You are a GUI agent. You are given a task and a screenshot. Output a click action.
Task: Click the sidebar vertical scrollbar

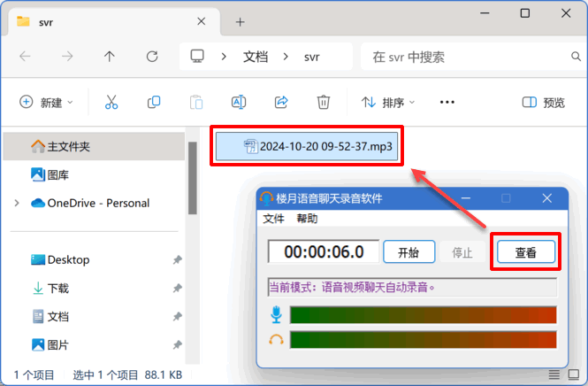click(193, 178)
